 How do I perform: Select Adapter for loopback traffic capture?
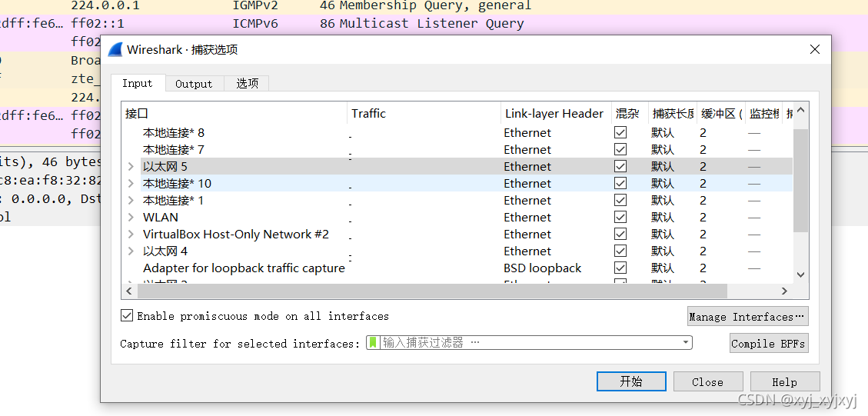tap(244, 268)
